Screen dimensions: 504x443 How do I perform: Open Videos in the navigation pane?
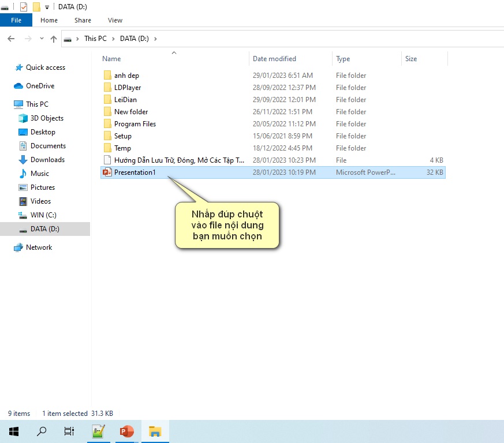(40, 201)
